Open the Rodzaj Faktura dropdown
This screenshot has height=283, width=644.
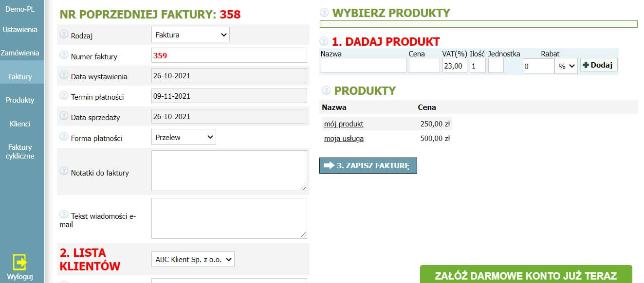click(190, 35)
